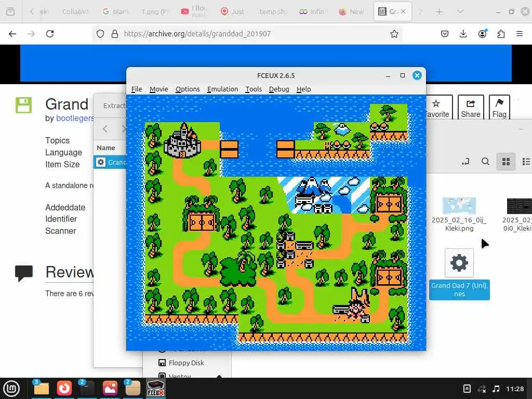Open the Linux Mint start menu

click(x=11, y=388)
